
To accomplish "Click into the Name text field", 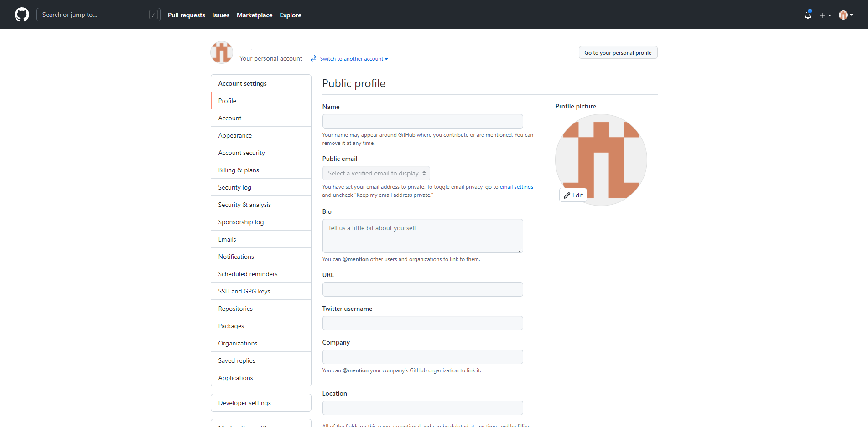I will pos(422,121).
